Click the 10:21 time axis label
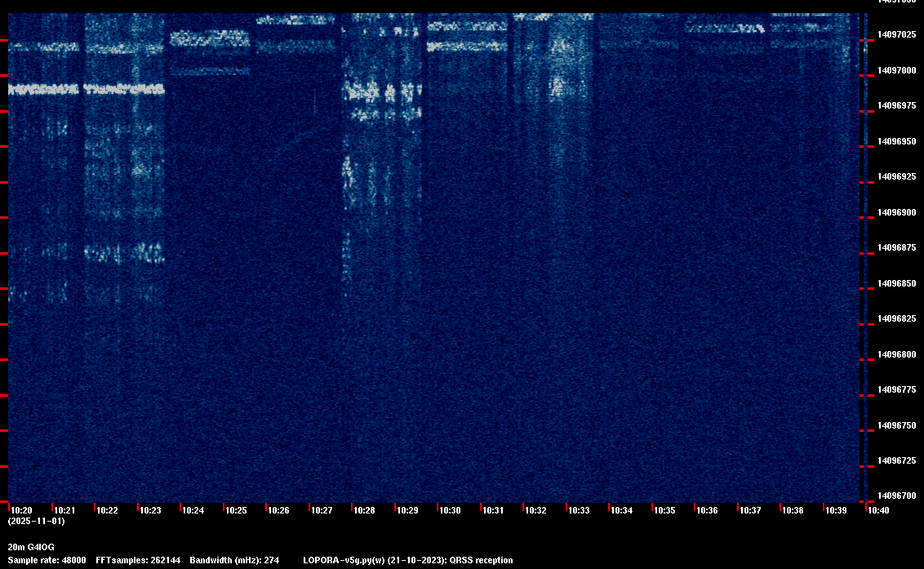924x569 pixels. [x=64, y=510]
